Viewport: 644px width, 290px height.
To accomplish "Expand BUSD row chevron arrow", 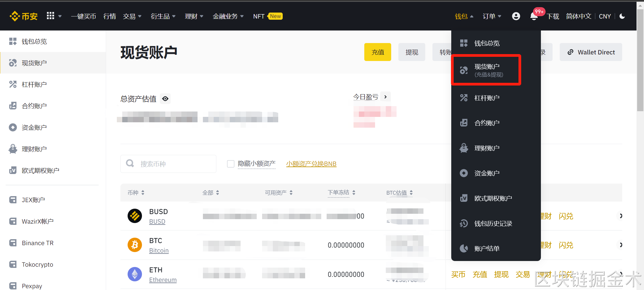I will [621, 216].
